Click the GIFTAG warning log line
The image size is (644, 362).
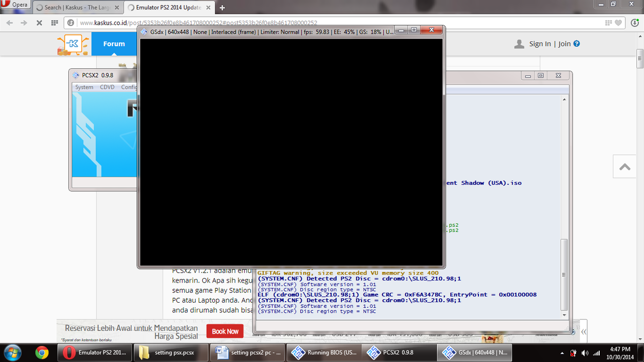click(348, 274)
